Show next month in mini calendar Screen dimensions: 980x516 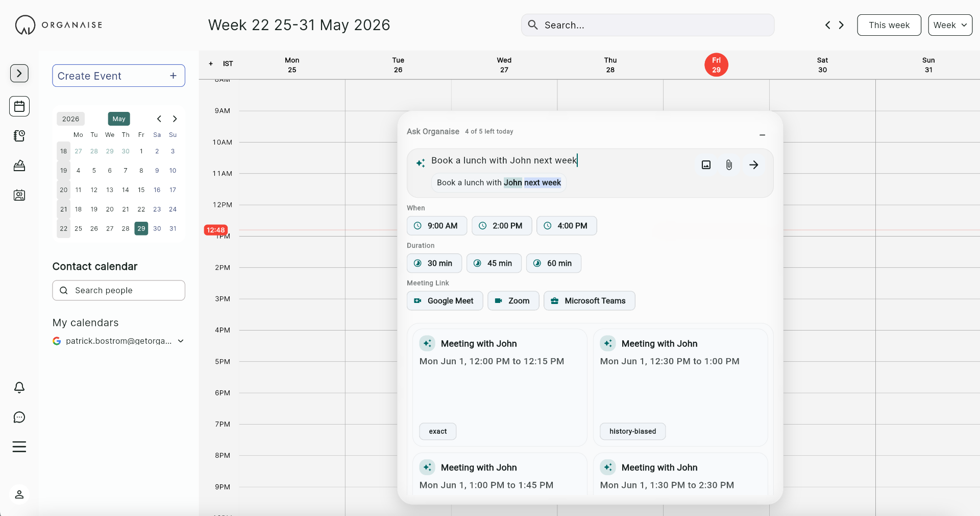pos(175,119)
